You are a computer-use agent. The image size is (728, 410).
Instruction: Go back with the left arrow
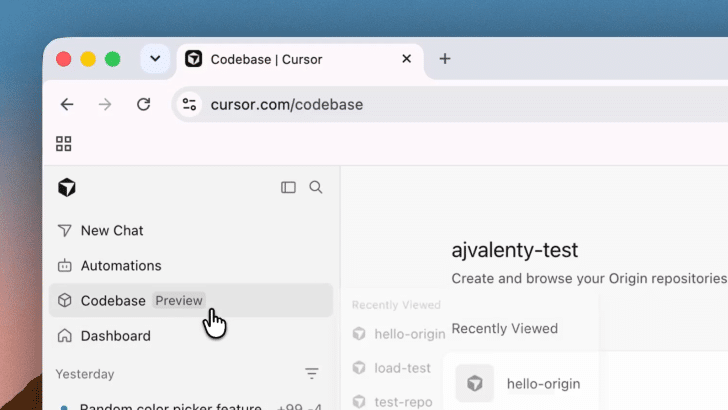(x=67, y=104)
